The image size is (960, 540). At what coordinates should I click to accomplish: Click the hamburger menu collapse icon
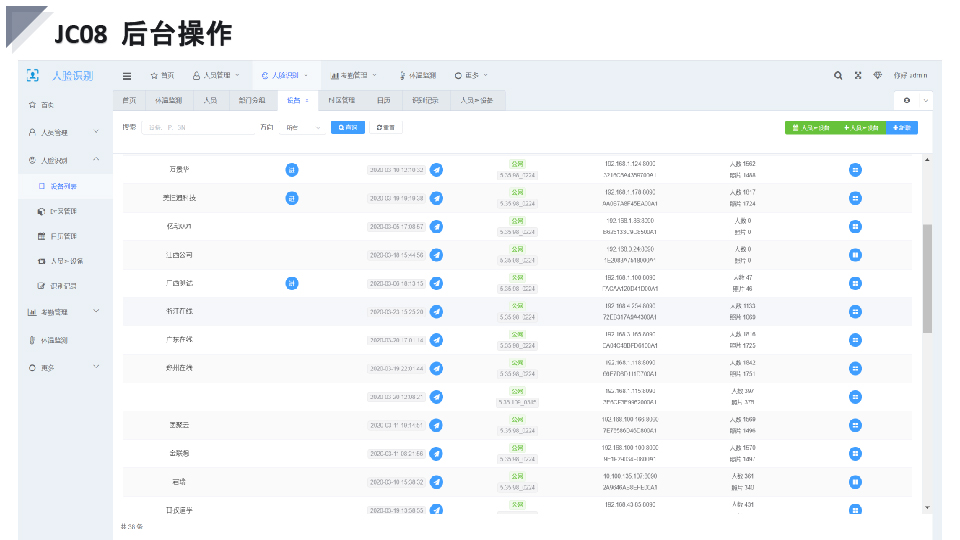tap(127, 75)
